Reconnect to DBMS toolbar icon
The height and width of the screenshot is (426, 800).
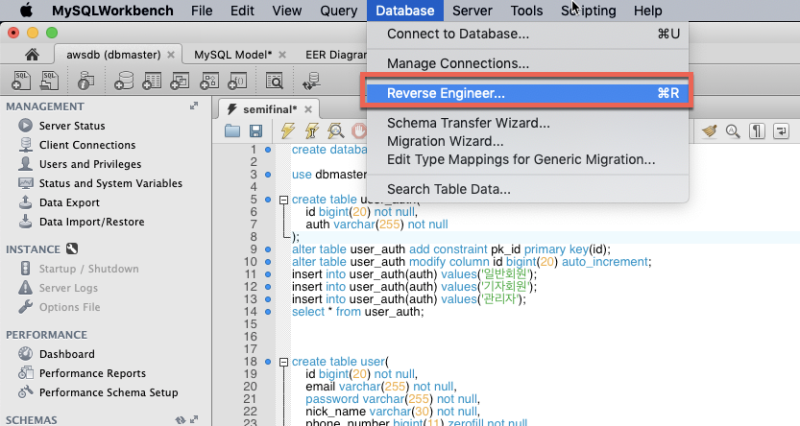pyautogui.click(x=311, y=81)
